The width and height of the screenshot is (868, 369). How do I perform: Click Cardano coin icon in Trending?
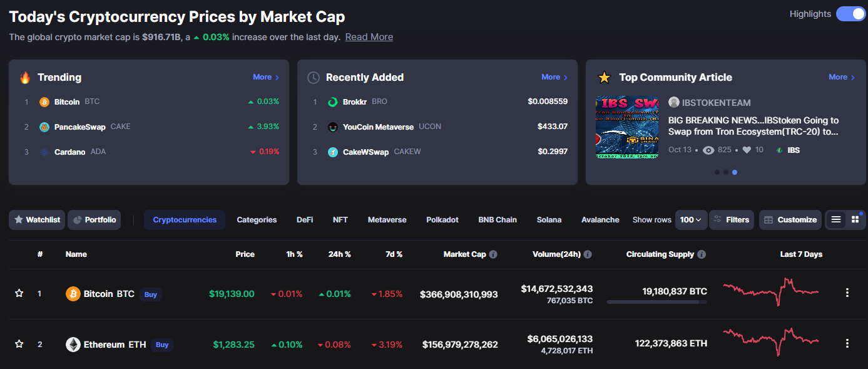point(44,152)
